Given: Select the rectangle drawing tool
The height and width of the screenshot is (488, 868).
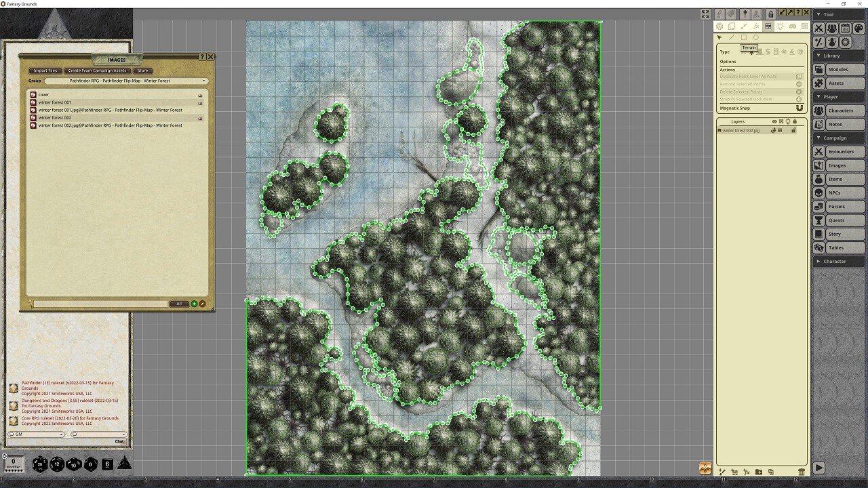Looking at the screenshot, I should point(744,37).
